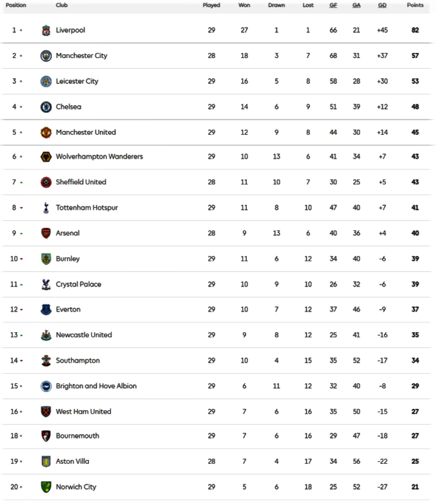Click the GA column header
The image size is (436, 504).
356,5
